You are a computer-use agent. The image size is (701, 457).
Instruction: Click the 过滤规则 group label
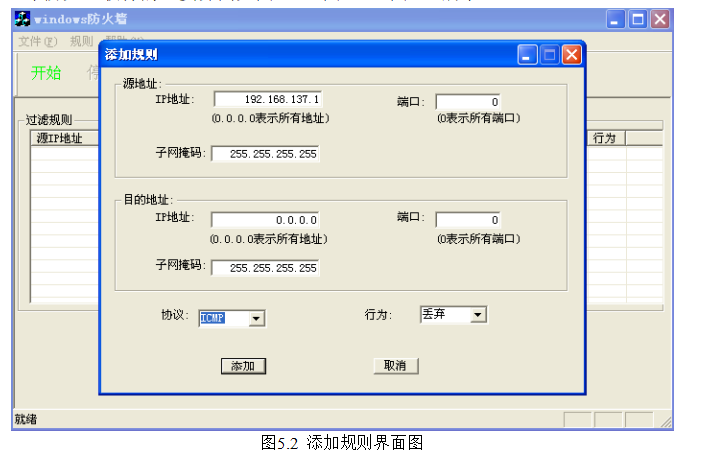pyautogui.click(x=49, y=120)
